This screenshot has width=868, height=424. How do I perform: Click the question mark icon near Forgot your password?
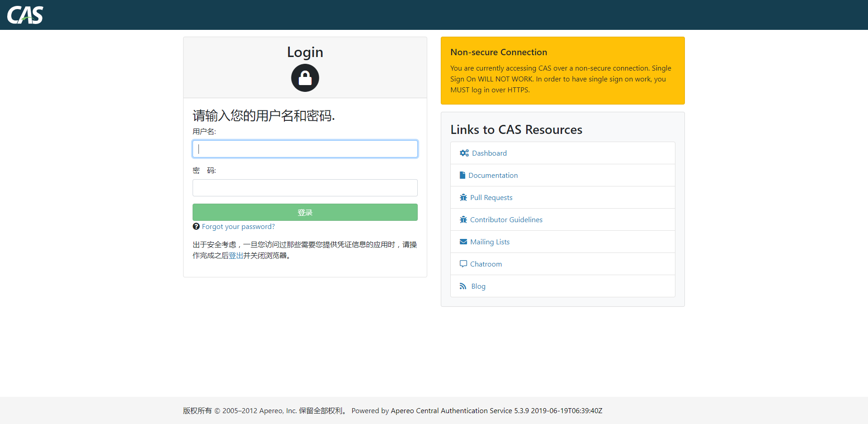click(x=196, y=226)
